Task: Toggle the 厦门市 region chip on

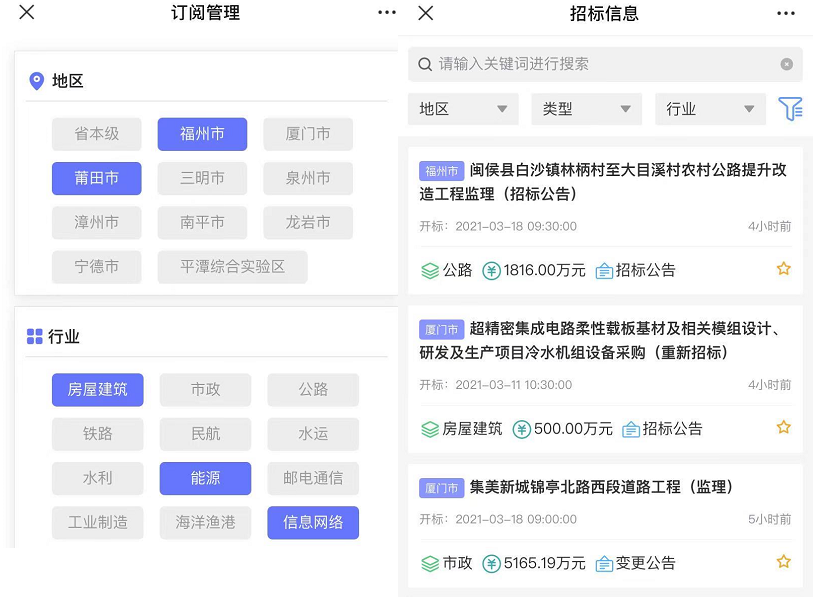Action: tap(308, 134)
